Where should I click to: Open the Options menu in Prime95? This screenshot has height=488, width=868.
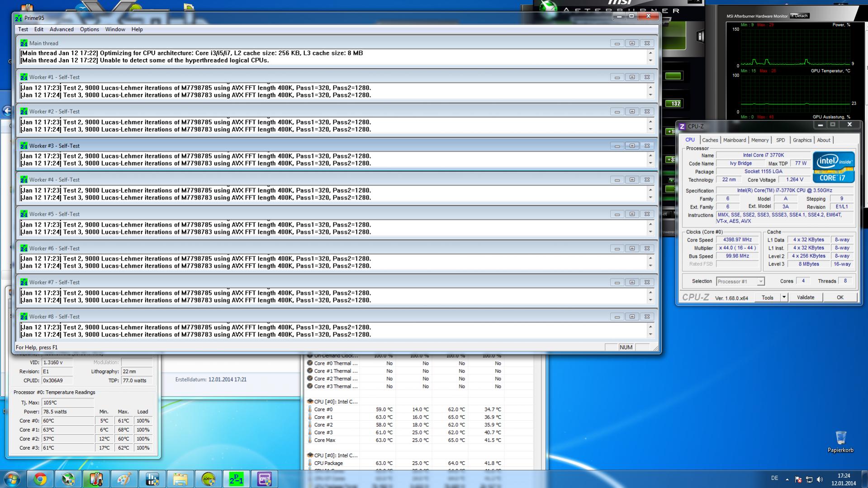[90, 29]
